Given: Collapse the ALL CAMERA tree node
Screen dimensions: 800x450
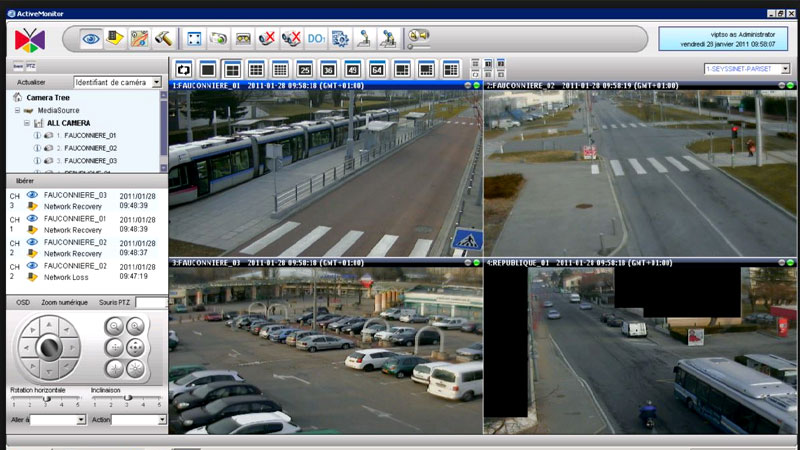Looking at the screenshot, I should [x=27, y=123].
